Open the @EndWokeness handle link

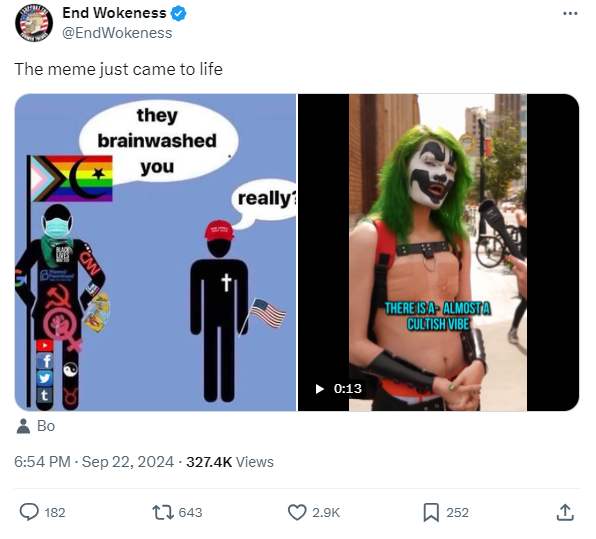[117, 33]
